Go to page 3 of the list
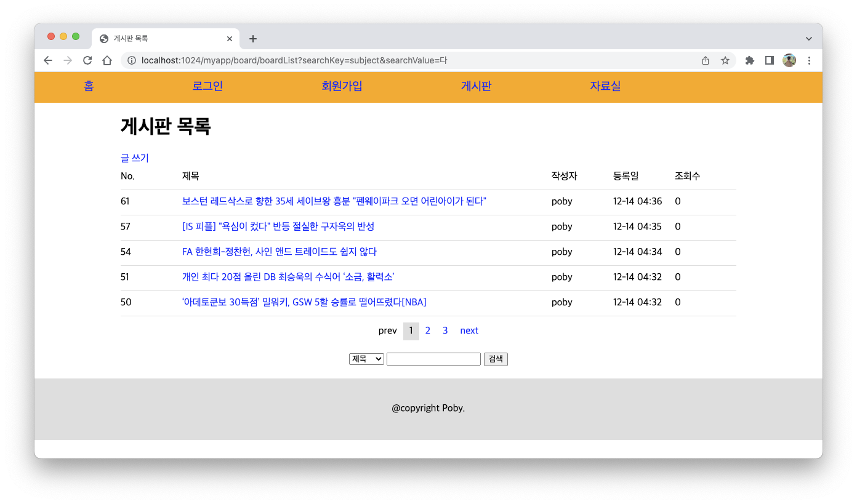Viewport: 857px width, 504px height. [445, 330]
